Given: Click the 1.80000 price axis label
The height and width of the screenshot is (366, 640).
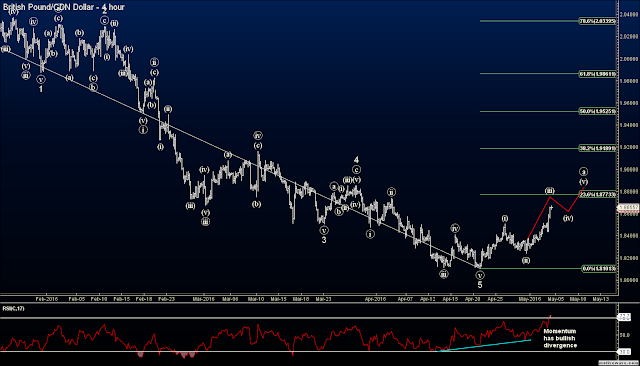Looking at the screenshot, I should (629, 280).
